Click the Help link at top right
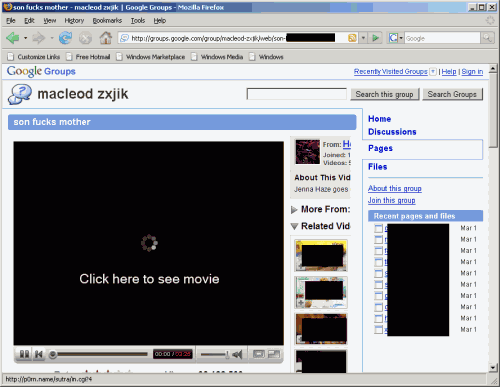500x387 pixels. tap(449, 71)
